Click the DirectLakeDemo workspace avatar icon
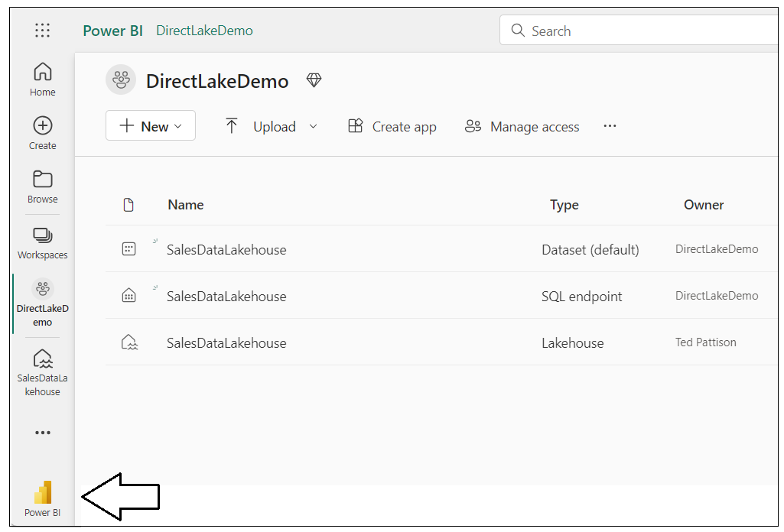784x532 pixels. (x=121, y=79)
